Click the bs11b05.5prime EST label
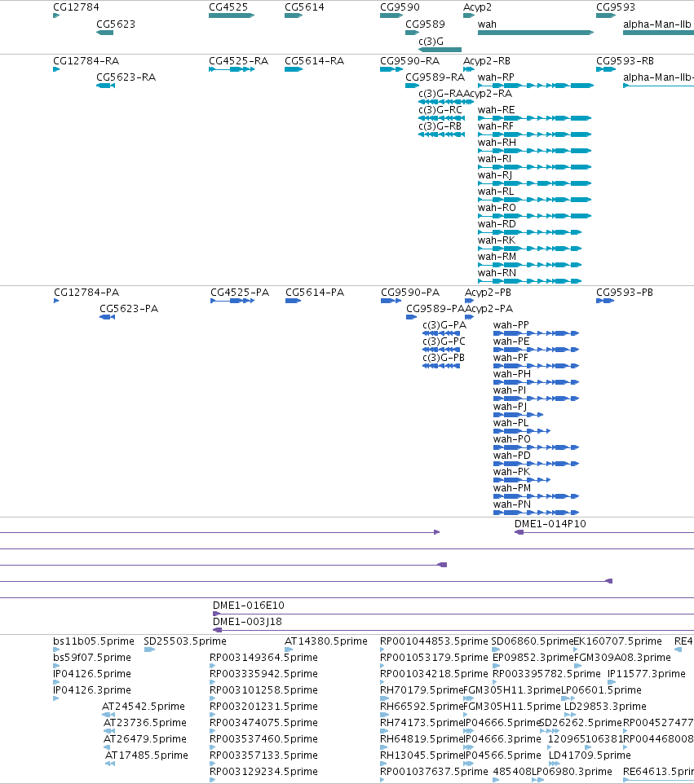The image size is (694, 784). click(94, 641)
